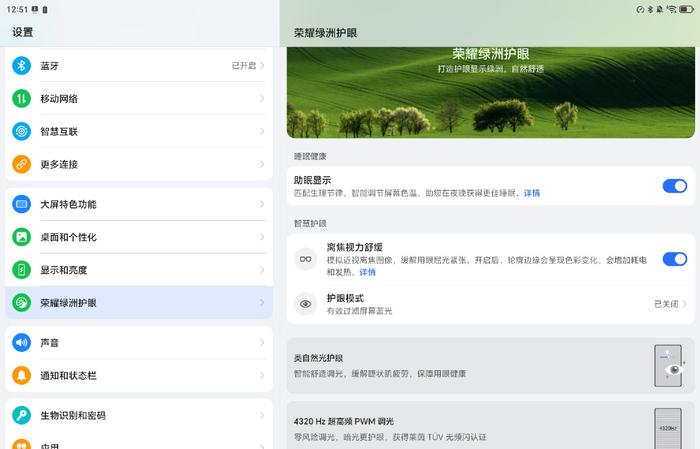Open the 4320 Hz 超高频 PWM 调光 card

(x=490, y=425)
